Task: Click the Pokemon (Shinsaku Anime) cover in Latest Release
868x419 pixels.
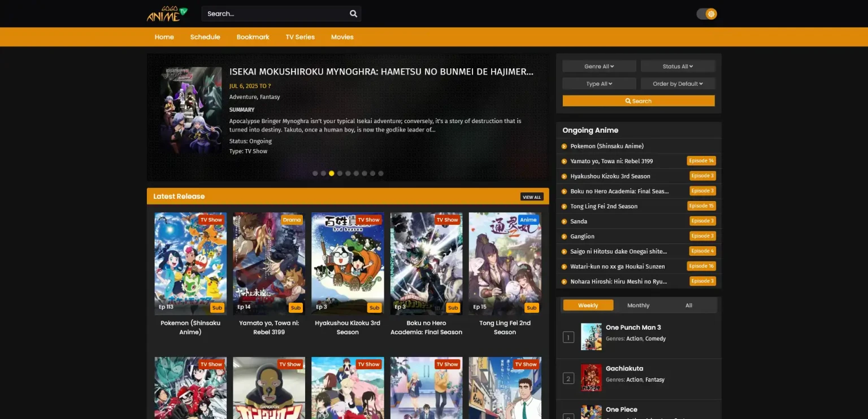Action: (x=190, y=264)
